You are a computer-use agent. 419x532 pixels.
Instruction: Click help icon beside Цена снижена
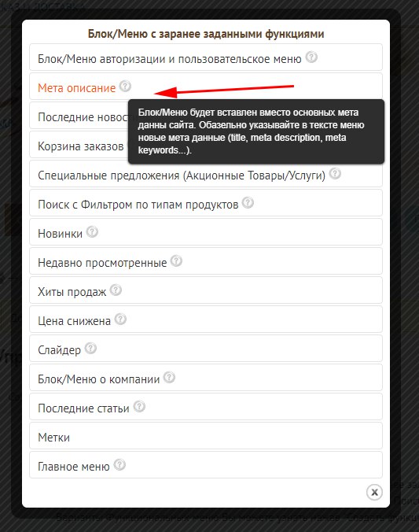[x=120, y=319]
